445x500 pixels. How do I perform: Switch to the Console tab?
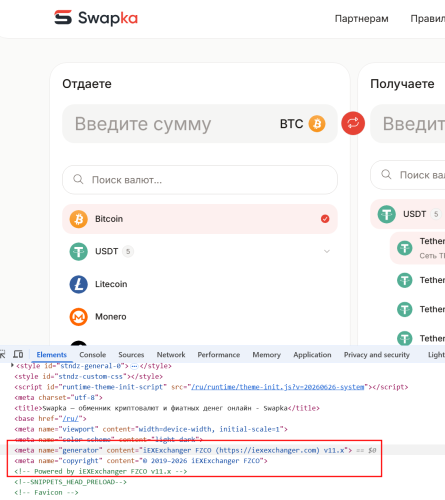click(x=93, y=355)
